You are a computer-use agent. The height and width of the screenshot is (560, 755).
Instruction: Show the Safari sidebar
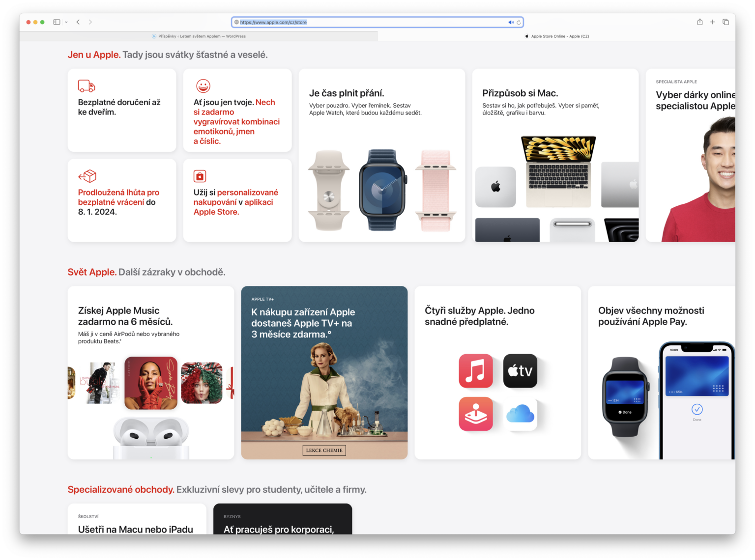[57, 22]
